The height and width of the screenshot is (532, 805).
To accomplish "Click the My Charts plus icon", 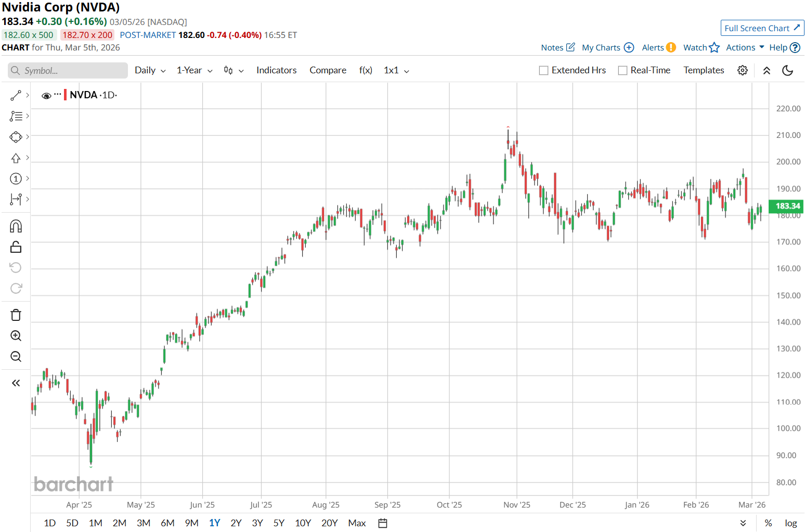I will click(629, 47).
